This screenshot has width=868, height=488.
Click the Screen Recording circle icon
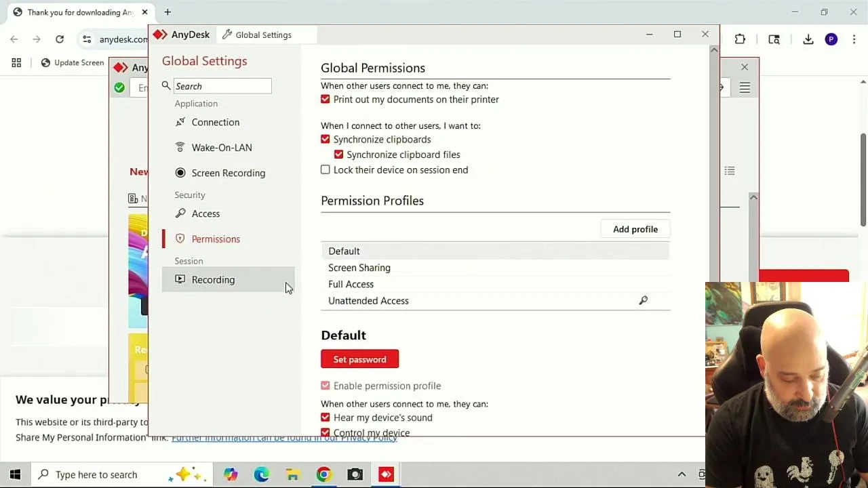tap(180, 173)
